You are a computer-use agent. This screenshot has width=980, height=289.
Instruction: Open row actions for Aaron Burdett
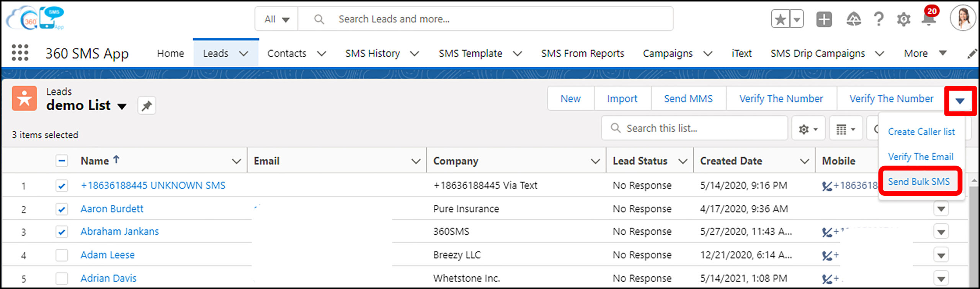point(941,209)
